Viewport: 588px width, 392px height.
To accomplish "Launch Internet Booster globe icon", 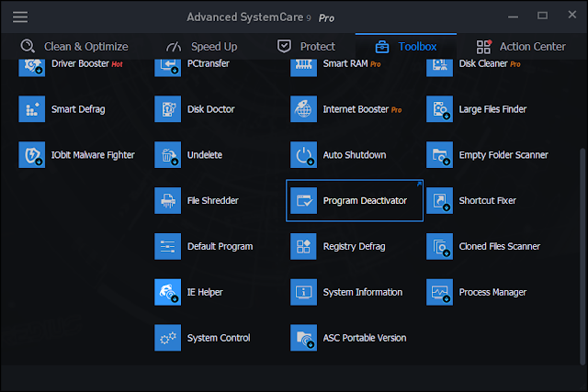I will click(303, 109).
